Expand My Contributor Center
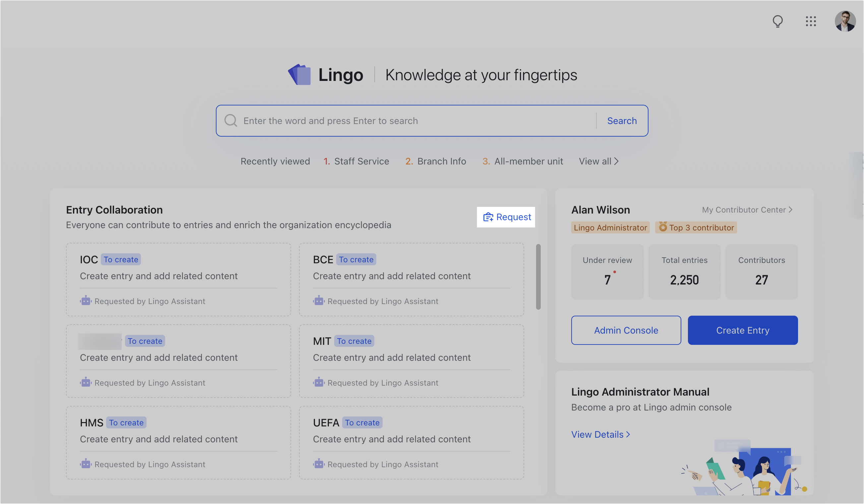This screenshot has width=864, height=504. 747,210
